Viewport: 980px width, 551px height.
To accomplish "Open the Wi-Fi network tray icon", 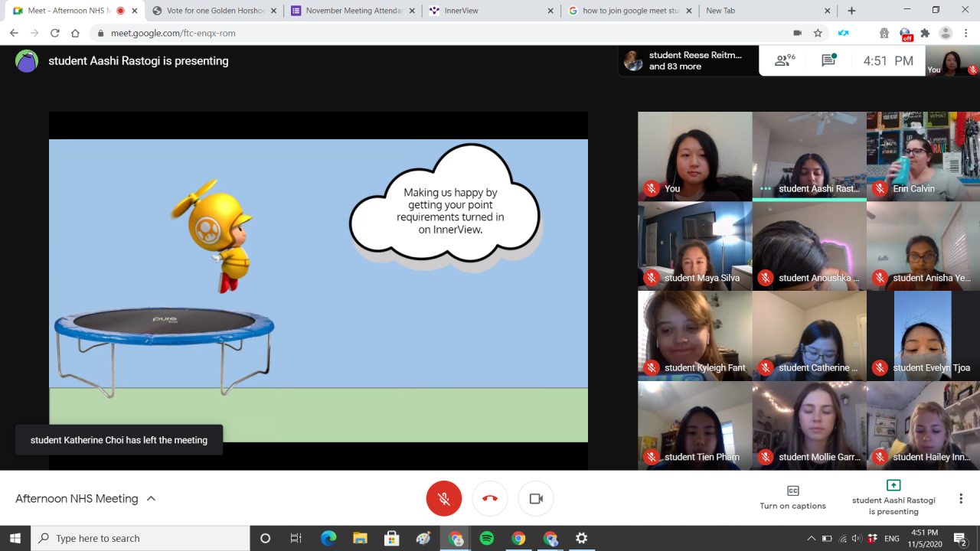I will point(842,538).
